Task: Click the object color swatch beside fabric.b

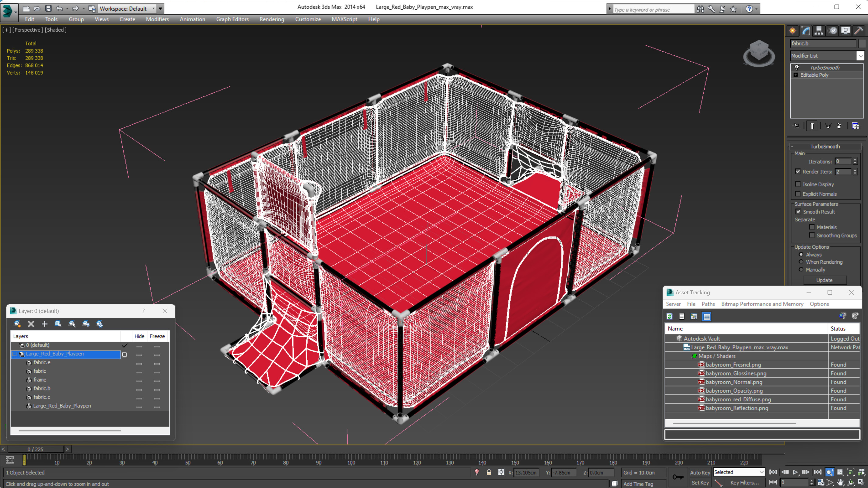Action: click(x=862, y=43)
